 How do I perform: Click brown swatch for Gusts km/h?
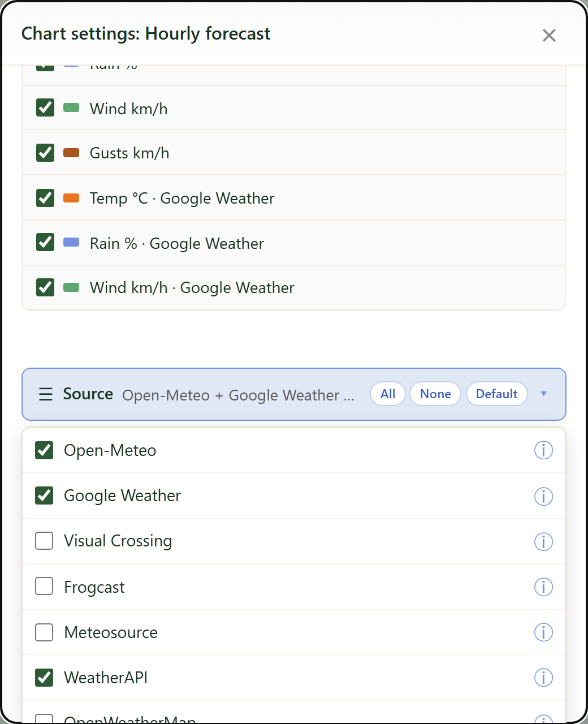[71, 153]
